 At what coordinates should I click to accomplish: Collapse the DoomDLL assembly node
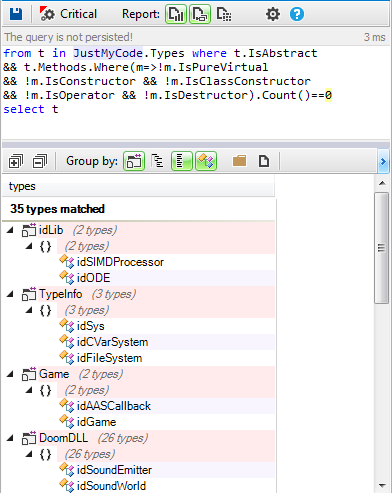pyautogui.click(x=10, y=438)
